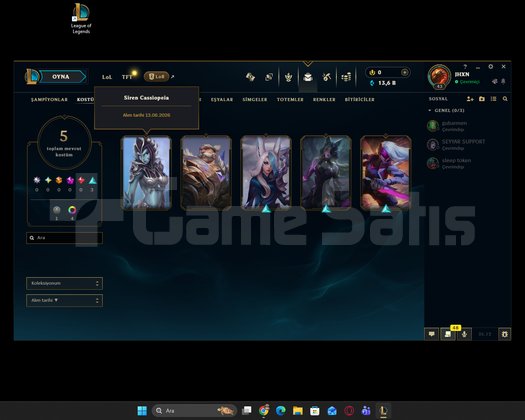The height and width of the screenshot is (420, 525).
Task: Toggle voice microphone icon
Action: (x=464, y=334)
